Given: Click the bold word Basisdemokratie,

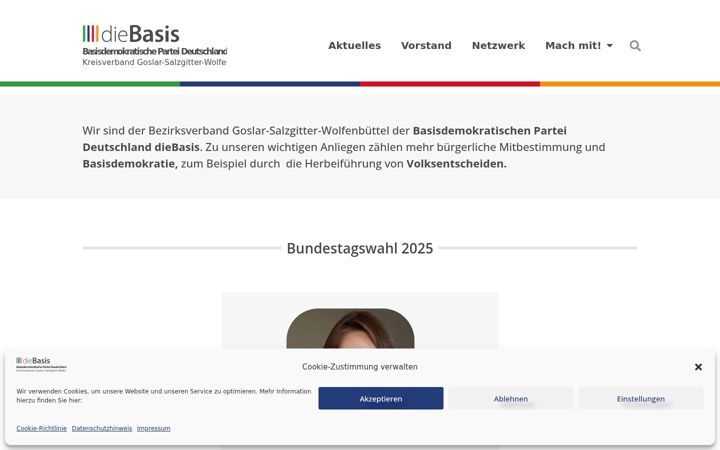Looking at the screenshot, I should tap(130, 163).
